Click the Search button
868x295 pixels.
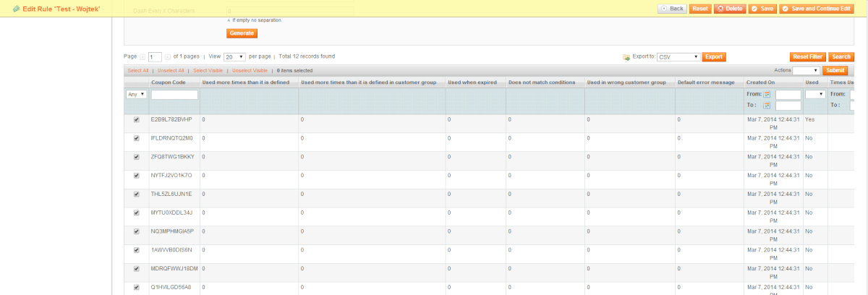[841, 56]
